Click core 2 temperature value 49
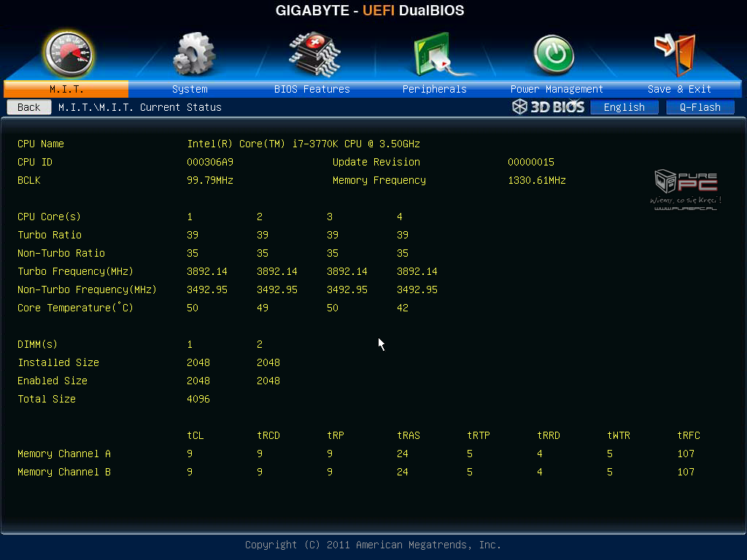This screenshot has height=560, width=747. coord(263,308)
